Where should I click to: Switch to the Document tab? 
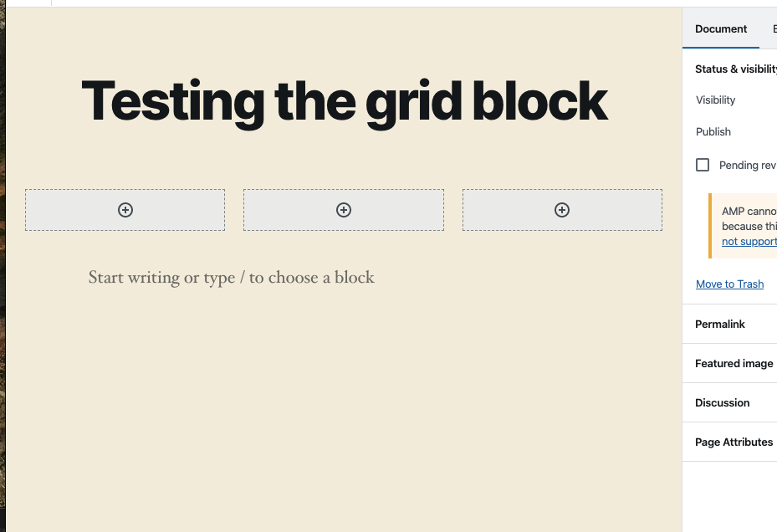coord(720,28)
